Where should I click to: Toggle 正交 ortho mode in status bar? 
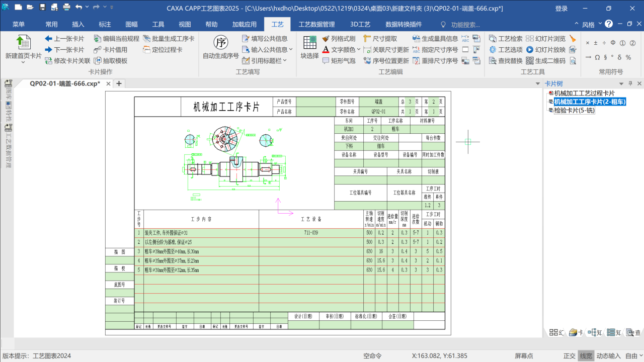(x=569, y=356)
